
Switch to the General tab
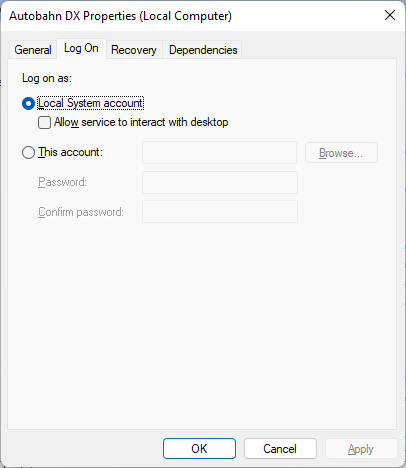(x=33, y=50)
